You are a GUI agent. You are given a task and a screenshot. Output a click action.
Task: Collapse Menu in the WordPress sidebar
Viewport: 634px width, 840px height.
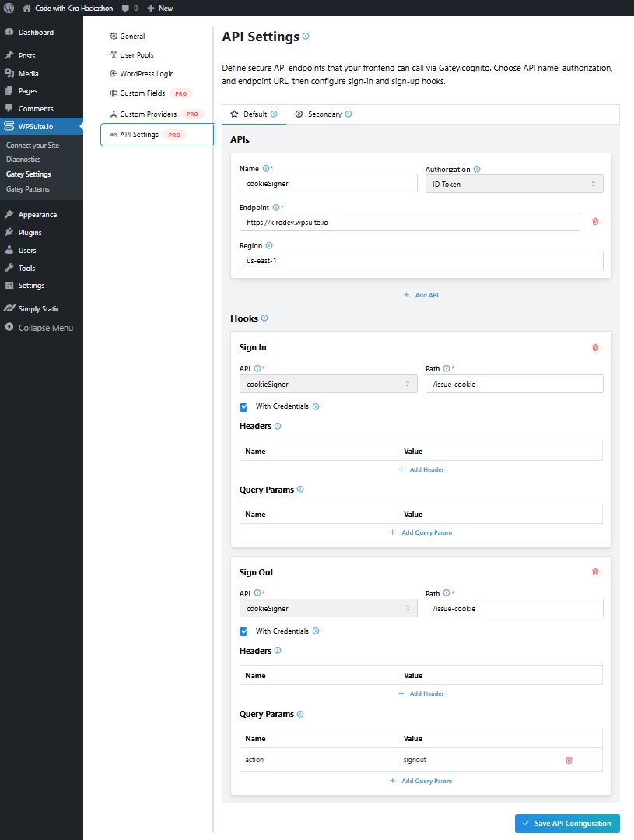pyautogui.click(x=45, y=328)
